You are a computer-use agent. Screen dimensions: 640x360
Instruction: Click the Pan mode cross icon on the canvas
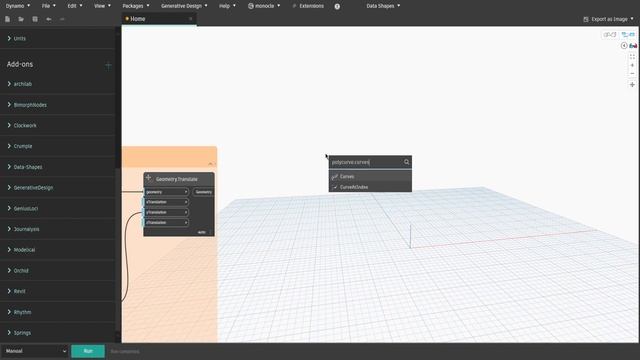click(x=632, y=84)
